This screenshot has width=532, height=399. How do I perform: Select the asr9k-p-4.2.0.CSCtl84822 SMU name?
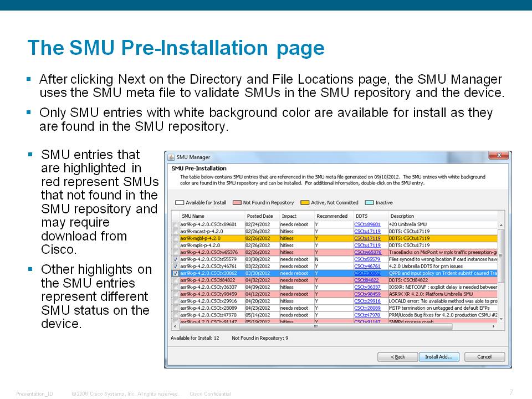pos(208,280)
